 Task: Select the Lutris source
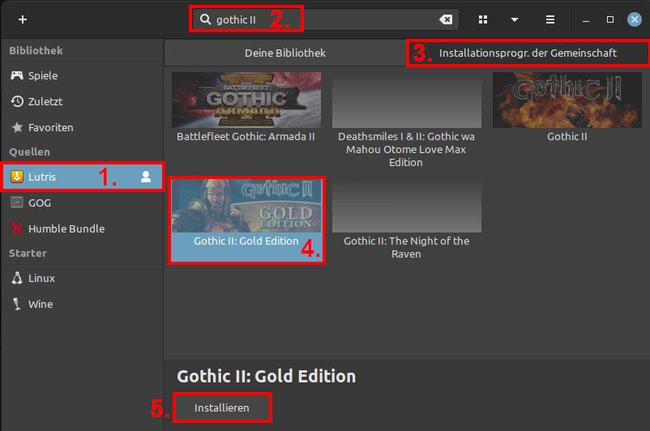coord(82,177)
